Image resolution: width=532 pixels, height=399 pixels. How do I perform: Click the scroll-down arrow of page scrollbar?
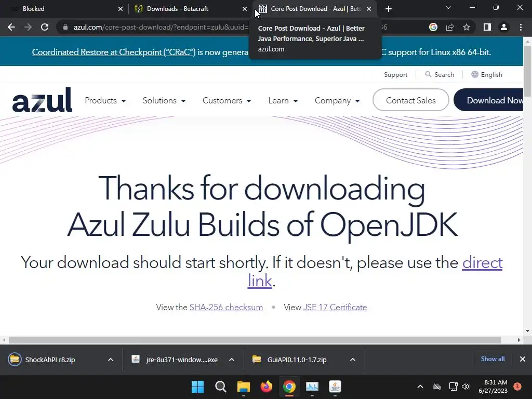[x=527, y=331]
